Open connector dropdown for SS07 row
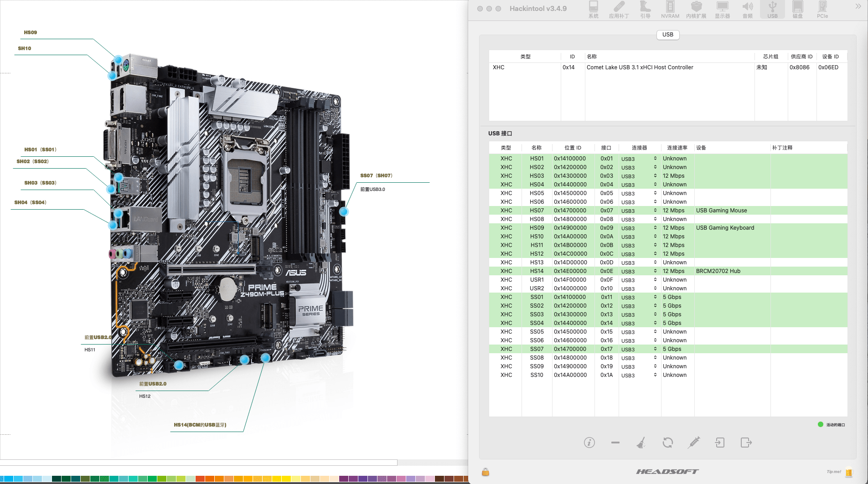Image resolution: width=868 pixels, height=484 pixels. tap(639, 349)
